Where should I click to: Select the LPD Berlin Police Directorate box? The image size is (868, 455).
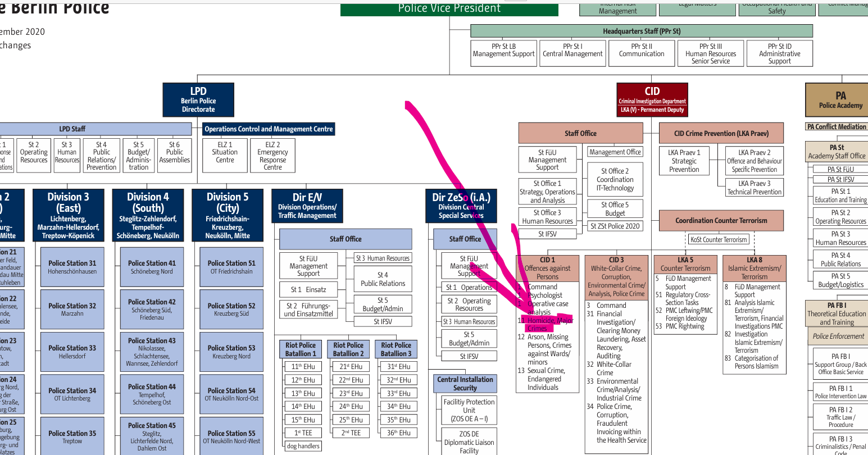click(198, 99)
